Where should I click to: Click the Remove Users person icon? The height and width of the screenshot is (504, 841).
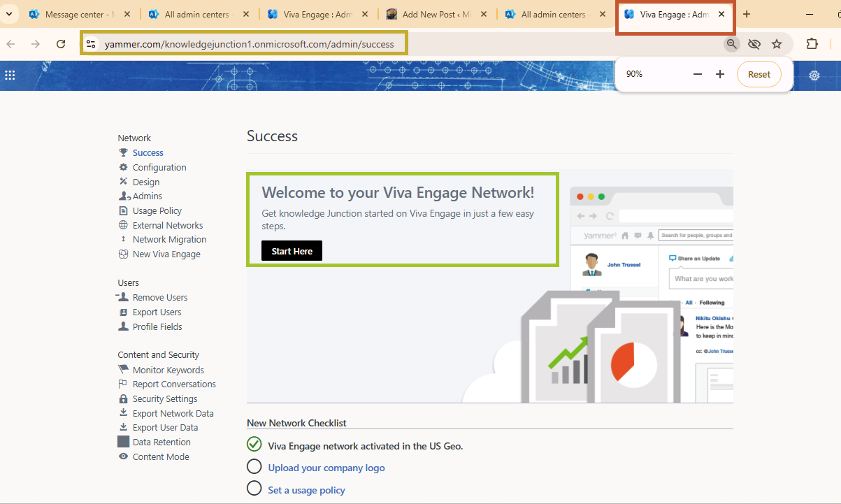[123, 297]
